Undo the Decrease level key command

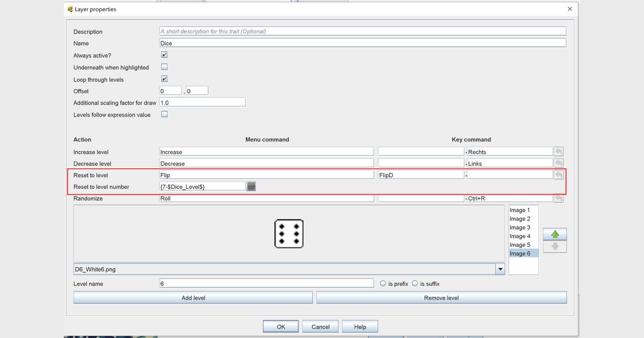coord(559,163)
